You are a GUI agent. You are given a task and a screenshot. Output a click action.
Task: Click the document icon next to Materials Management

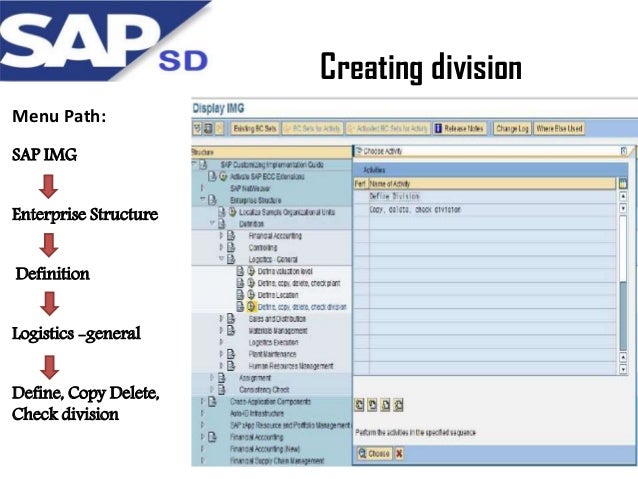click(x=231, y=330)
